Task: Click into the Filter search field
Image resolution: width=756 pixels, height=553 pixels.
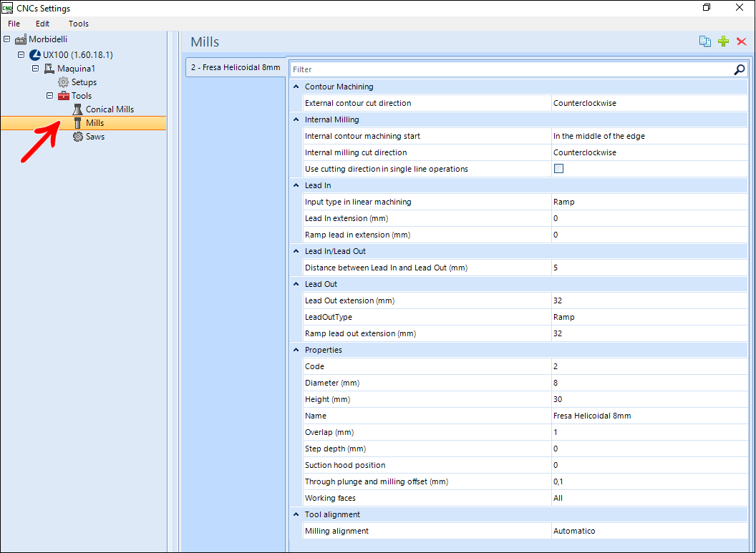Action: click(511, 70)
